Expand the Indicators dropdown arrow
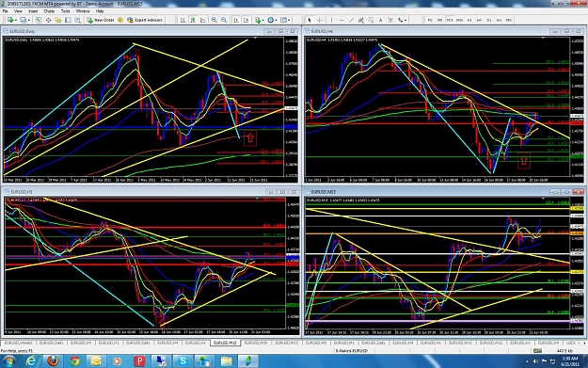588x368 pixels. (x=262, y=20)
